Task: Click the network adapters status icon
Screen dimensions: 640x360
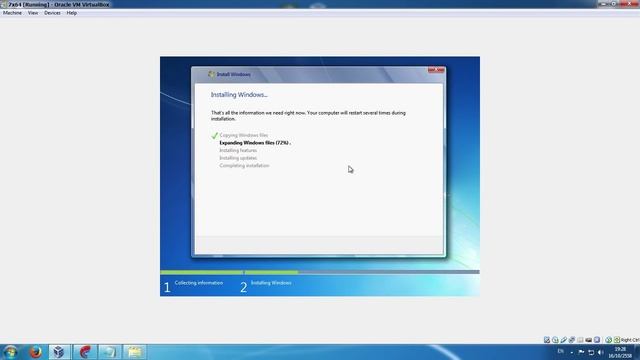Action: click(x=572, y=340)
